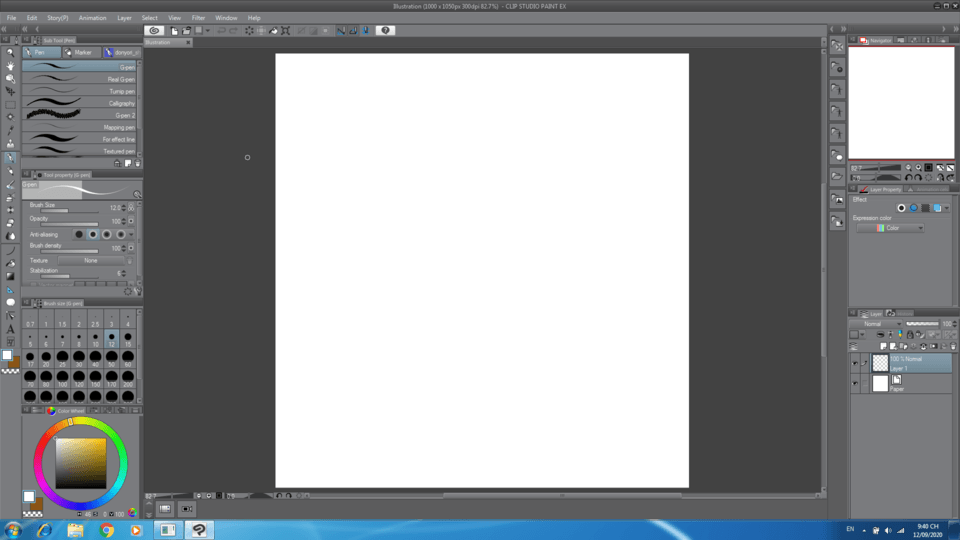Select the Textured pen sub tool
960x540 pixels.
[81, 151]
